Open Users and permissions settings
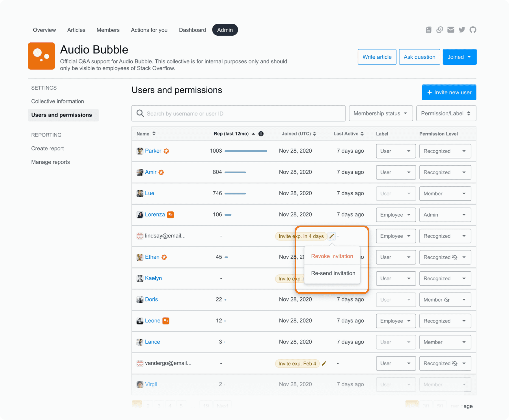This screenshot has height=420, width=509. pos(63,115)
